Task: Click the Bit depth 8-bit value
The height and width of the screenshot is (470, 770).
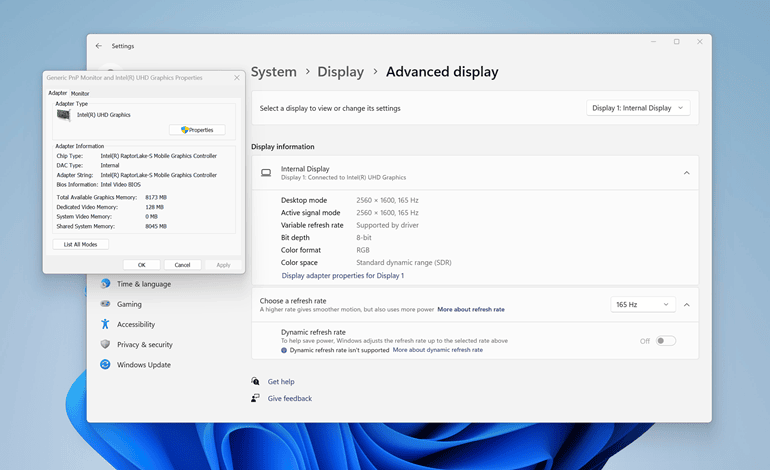Action: tap(364, 238)
